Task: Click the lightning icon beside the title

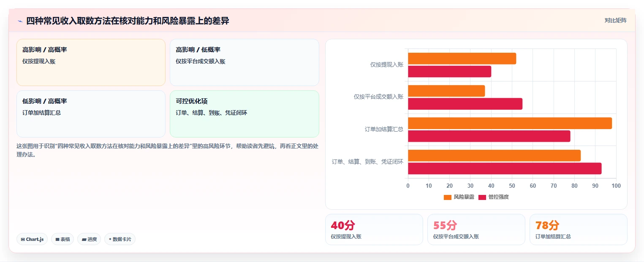Action: (20, 21)
